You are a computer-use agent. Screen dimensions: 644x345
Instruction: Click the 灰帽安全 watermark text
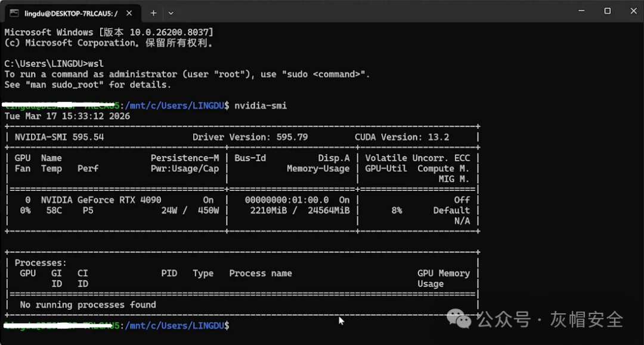[587, 319]
